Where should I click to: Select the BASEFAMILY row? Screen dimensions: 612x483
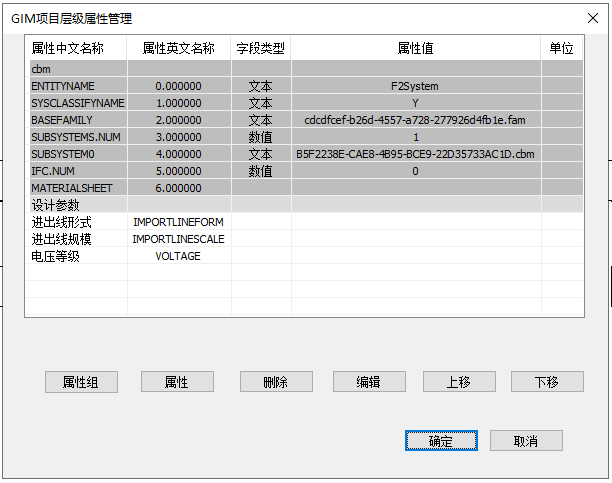click(306, 120)
